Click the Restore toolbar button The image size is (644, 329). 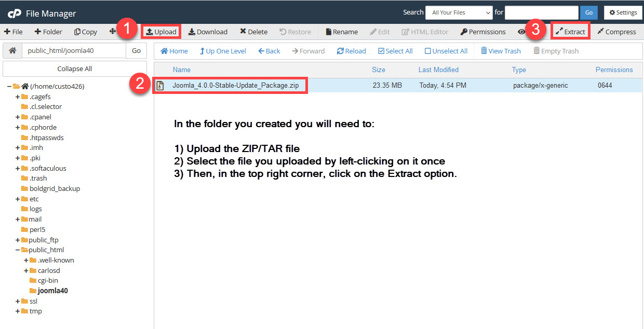(295, 32)
